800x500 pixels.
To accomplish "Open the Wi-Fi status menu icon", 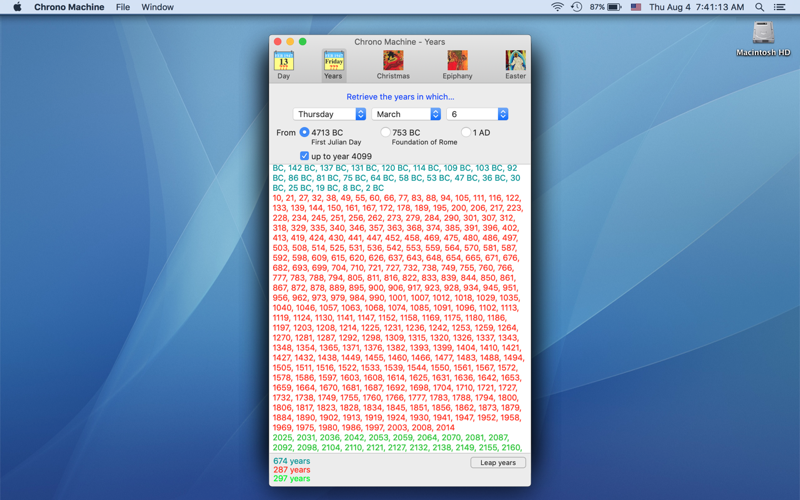I will (557, 7).
